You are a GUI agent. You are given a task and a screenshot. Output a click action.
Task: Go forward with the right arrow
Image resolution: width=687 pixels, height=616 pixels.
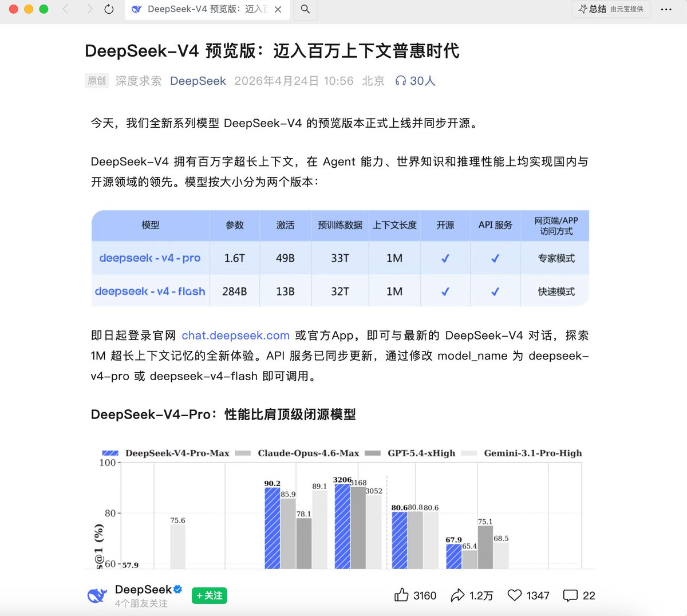(90, 9)
